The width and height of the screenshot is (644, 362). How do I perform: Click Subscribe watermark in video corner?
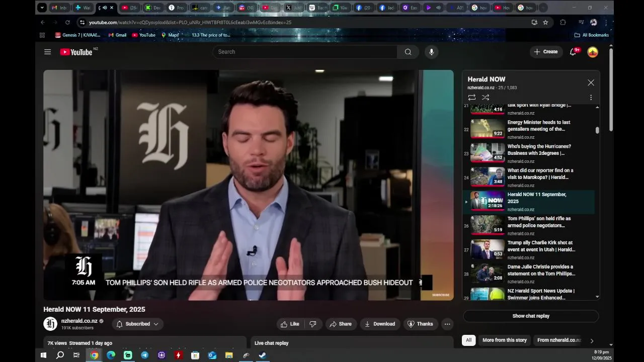point(441,295)
